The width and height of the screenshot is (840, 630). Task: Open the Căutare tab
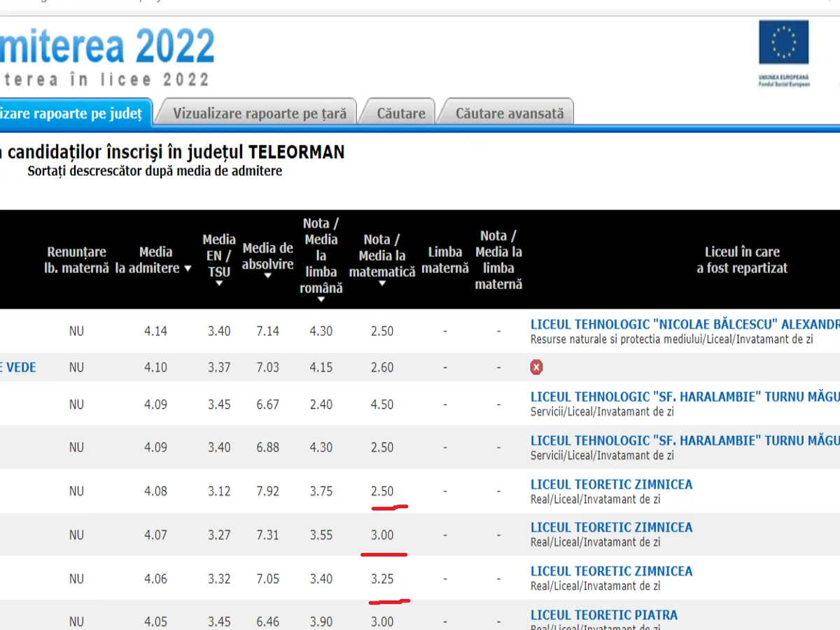tap(401, 113)
